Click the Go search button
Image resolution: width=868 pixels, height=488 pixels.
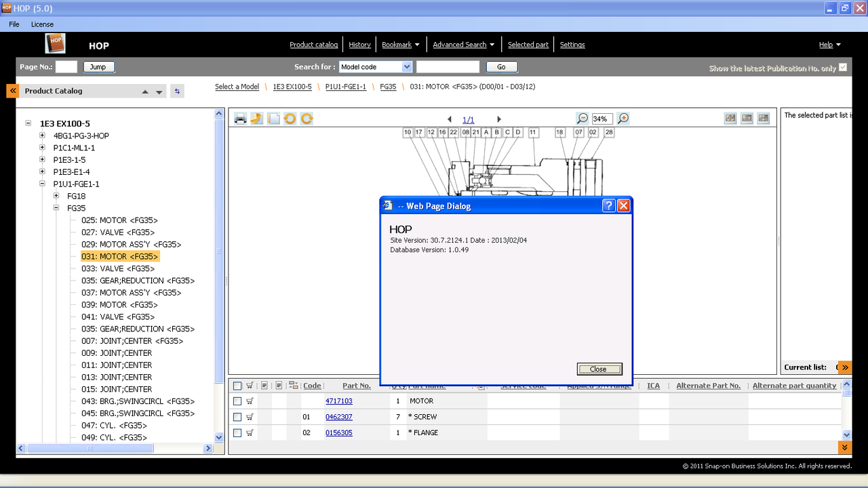pyautogui.click(x=501, y=67)
